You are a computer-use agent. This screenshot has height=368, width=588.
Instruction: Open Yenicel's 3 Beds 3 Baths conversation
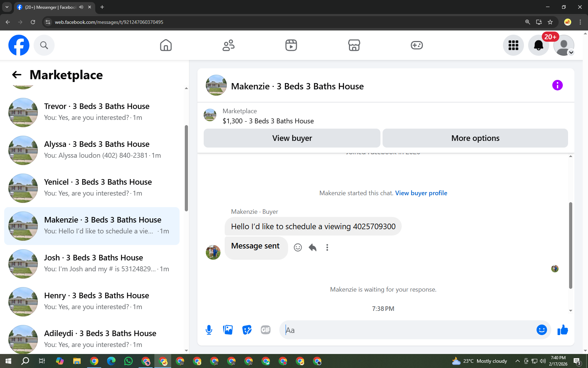tap(92, 188)
